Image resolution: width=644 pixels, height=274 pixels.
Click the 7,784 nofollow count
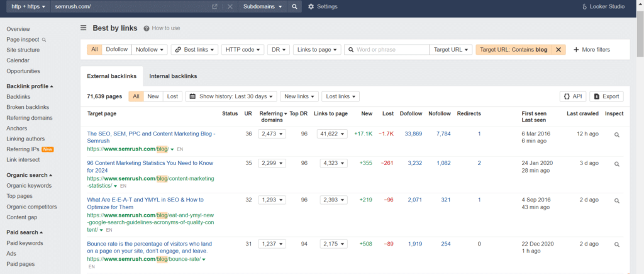pos(443,134)
